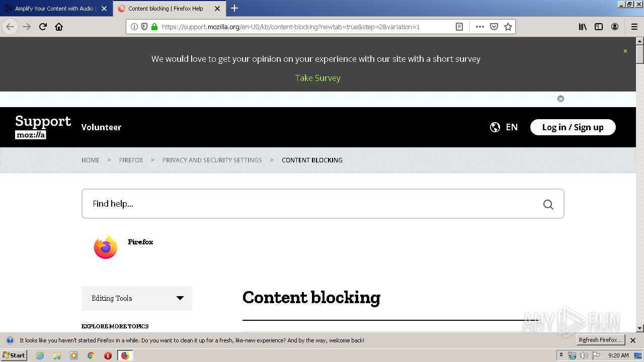Open the EN language selector
The height and width of the screenshot is (362, 644).
click(x=512, y=127)
